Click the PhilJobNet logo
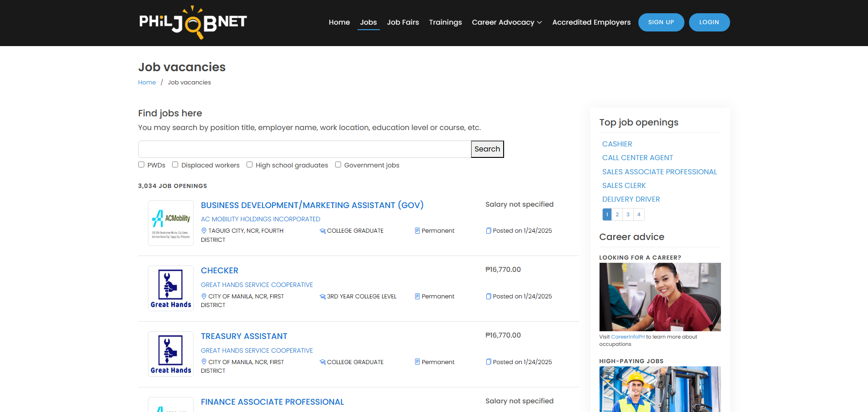868x412 pixels. point(193,22)
